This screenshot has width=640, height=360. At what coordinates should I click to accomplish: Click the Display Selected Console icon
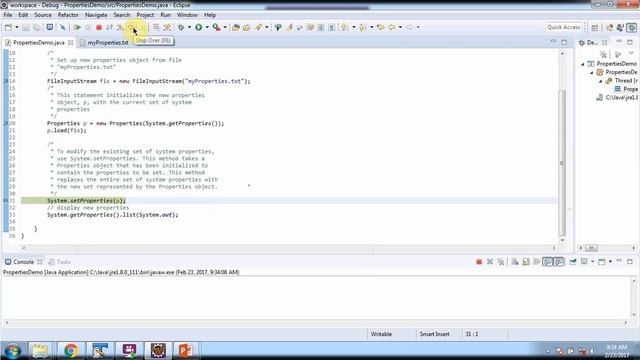click(x=584, y=262)
